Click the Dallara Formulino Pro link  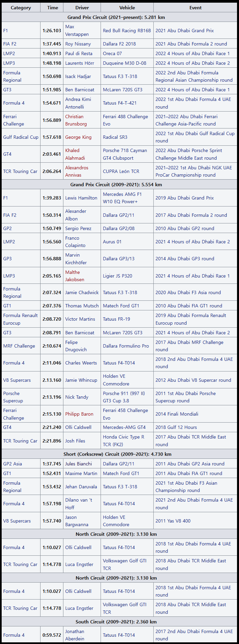[x=126, y=346]
